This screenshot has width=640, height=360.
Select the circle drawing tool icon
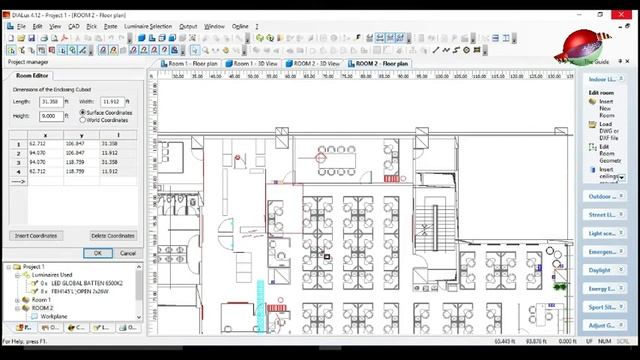[467, 50]
